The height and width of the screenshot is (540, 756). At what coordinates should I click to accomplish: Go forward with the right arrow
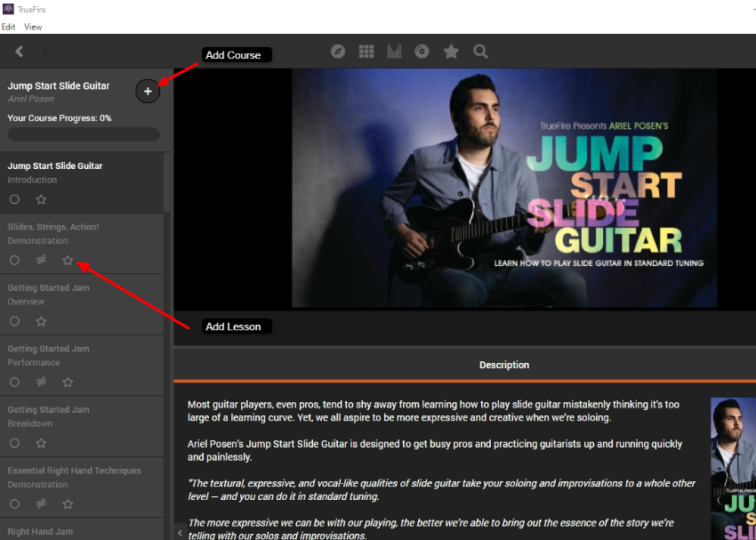pyautogui.click(x=44, y=51)
